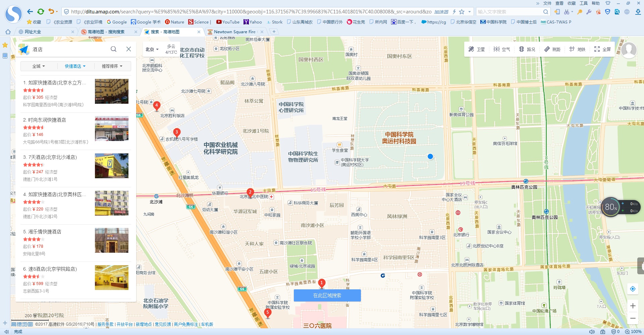
Task: Switch to Newtown Square Fire tab
Action: tap(235, 32)
